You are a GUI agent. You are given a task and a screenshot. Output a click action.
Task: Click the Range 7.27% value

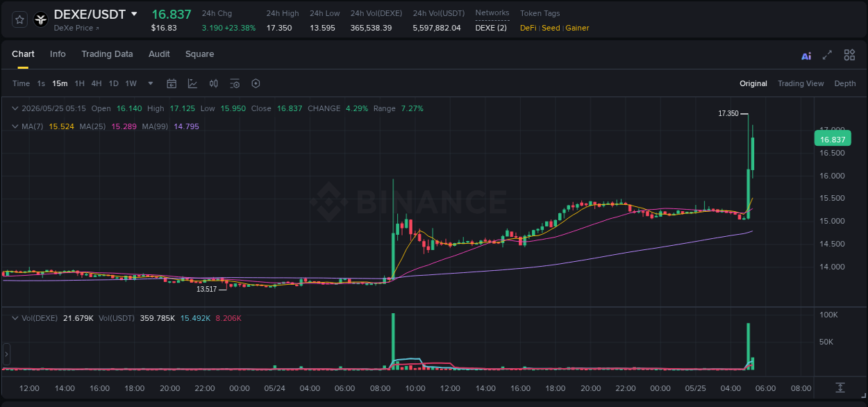(412, 108)
